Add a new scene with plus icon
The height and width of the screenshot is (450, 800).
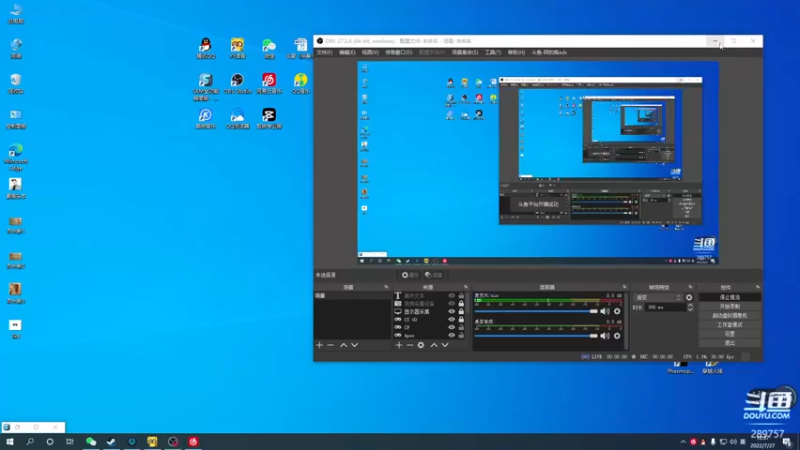coord(319,345)
